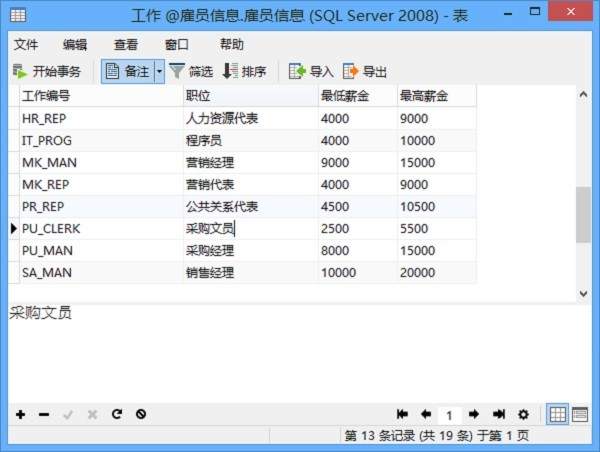Click the refresh icon in bottom bar

tap(117, 414)
